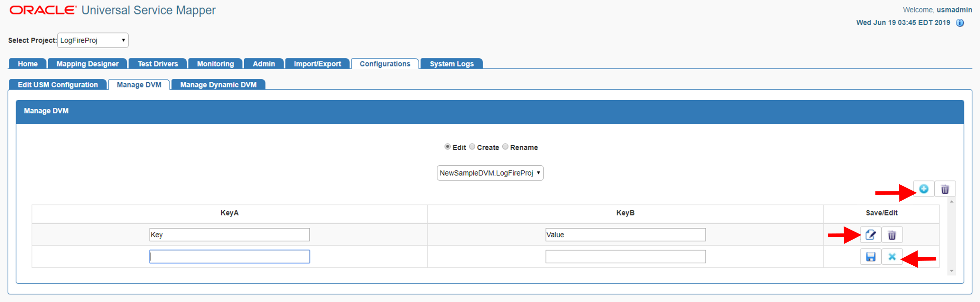Open the System Logs tab
The height and width of the screenshot is (302, 980).
click(452, 64)
